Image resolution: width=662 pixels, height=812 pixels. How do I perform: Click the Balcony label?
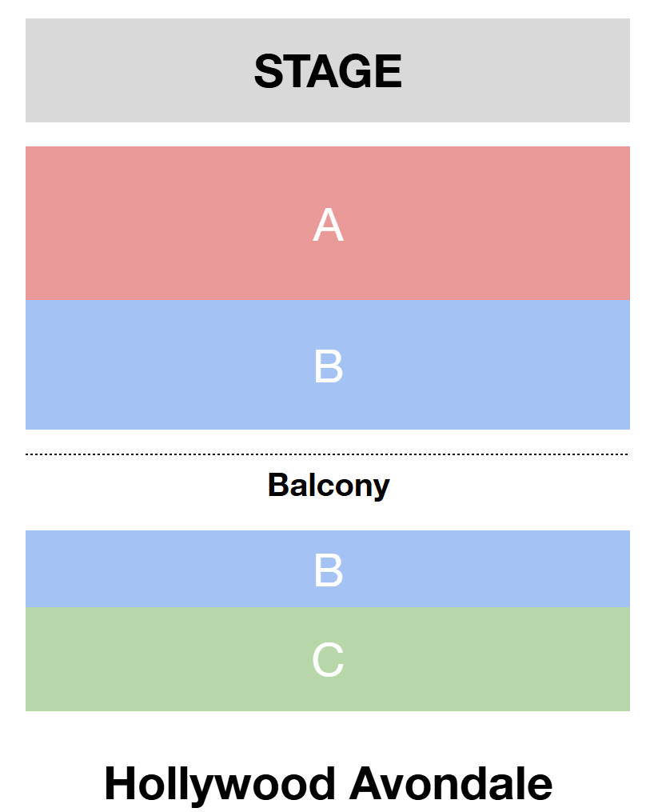(x=329, y=485)
